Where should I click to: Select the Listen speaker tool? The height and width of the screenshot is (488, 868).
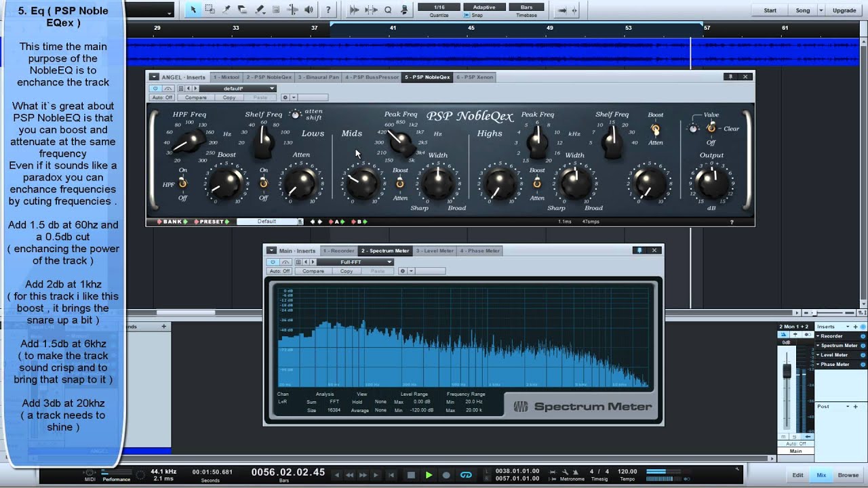(309, 9)
